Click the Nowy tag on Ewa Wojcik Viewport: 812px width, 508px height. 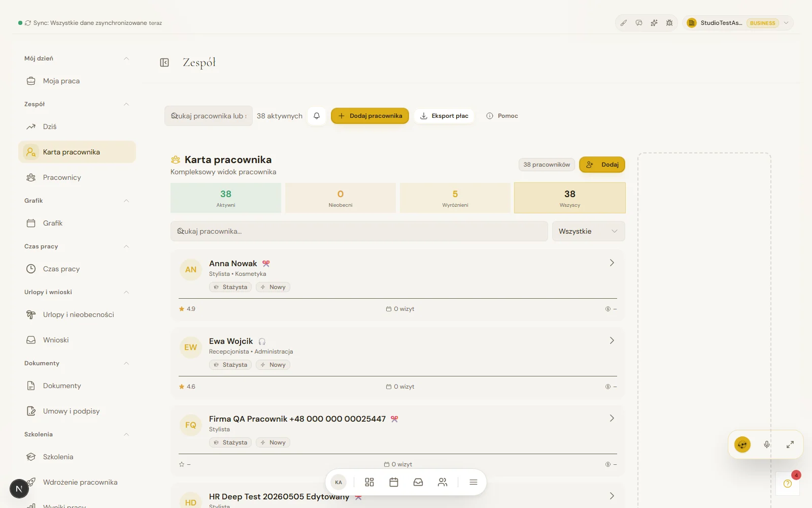coord(273,365)
